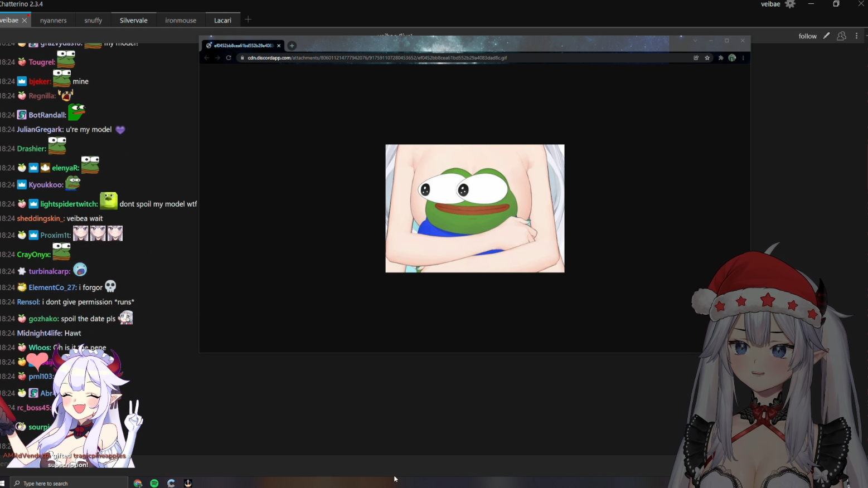Click username elenyaR in chat
The height and width of the screenshot is (488, 868).
pos(66,168)
